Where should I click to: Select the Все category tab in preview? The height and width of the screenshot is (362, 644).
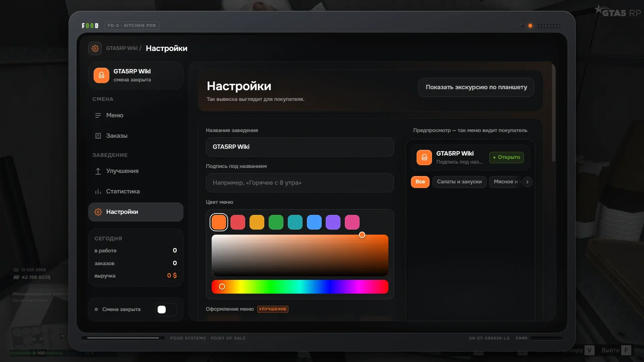point(420,182)
